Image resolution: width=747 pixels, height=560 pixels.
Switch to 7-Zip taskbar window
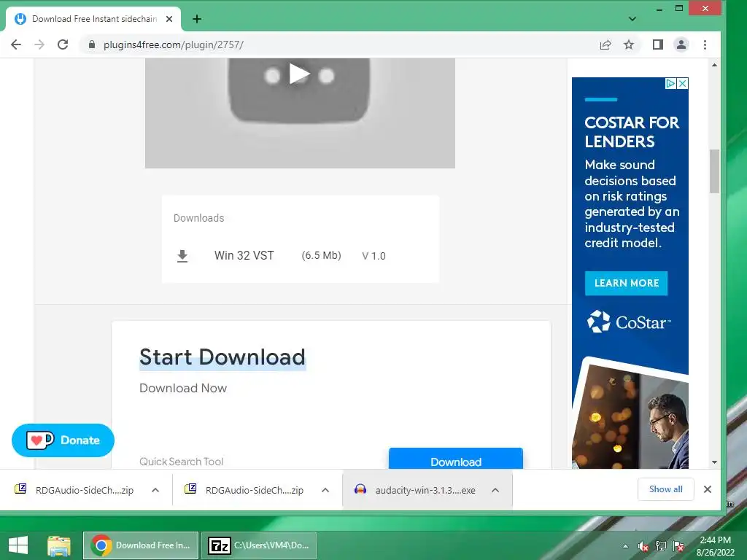[259, 545]
